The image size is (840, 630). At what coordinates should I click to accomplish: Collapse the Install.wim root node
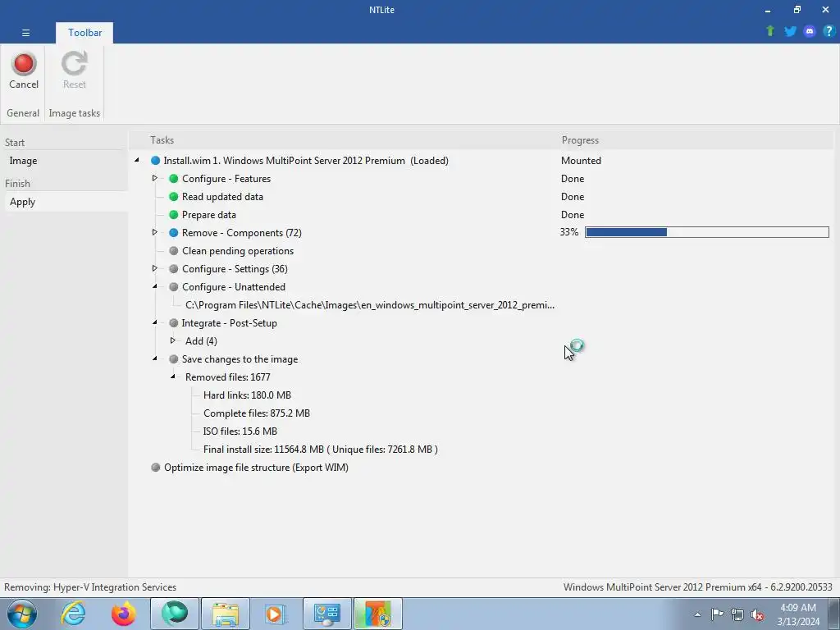tap(137, 160)
